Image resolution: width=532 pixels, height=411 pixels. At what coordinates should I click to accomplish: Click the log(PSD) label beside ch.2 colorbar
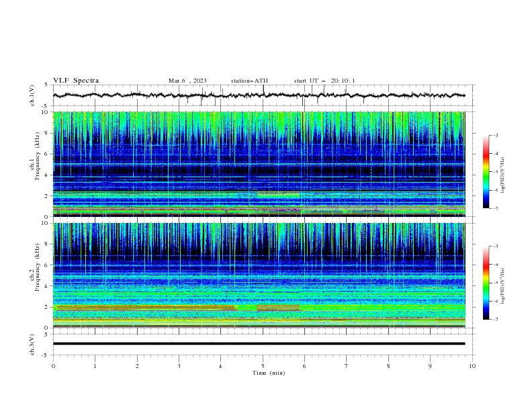click(502, 285)
